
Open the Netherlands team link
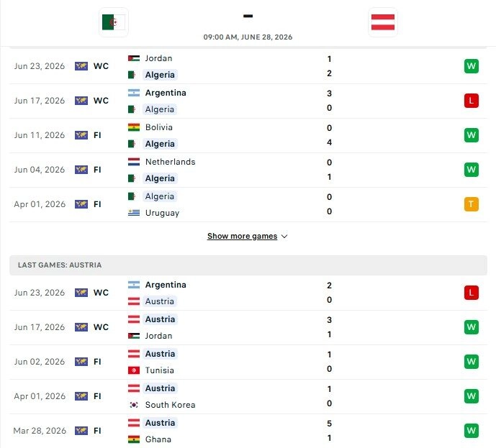pyautogui.click(x=170, y=162)
